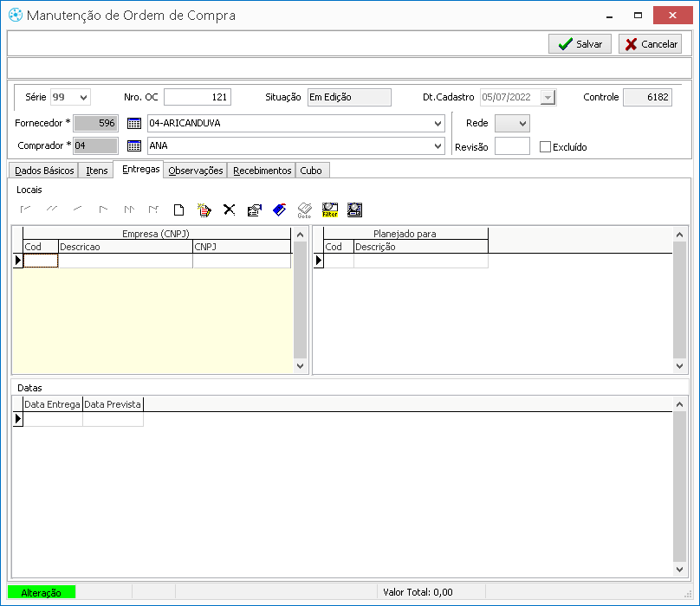Click the Salvar button
700x606 pixels.
click(x=580, y=44)
